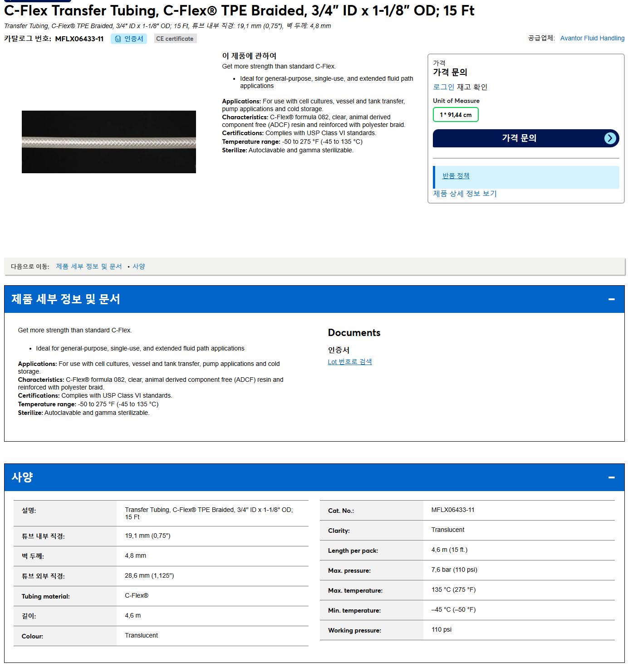Image resolution: width=628 pixels, height=672 pixels.
Task: Click the product title heading
Action: tap(239, 10)
